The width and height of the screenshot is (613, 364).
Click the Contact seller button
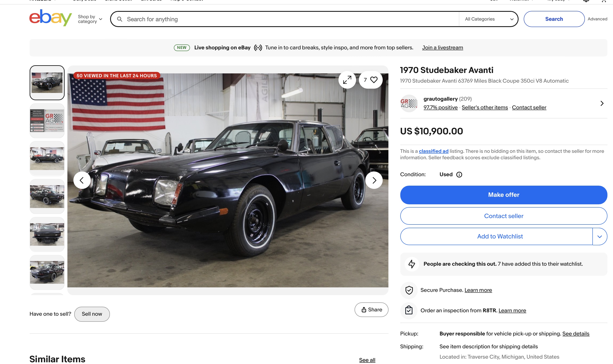click(x=503, y=216)
